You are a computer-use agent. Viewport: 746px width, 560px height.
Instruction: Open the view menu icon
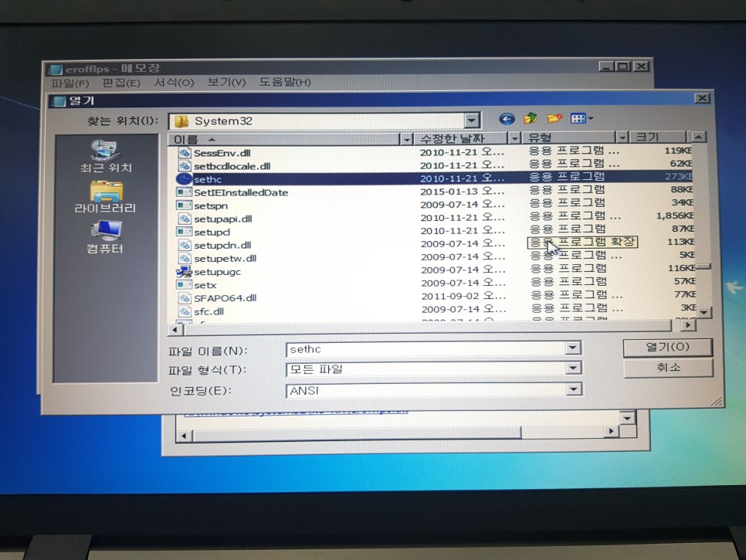click(x=582, y=118)
